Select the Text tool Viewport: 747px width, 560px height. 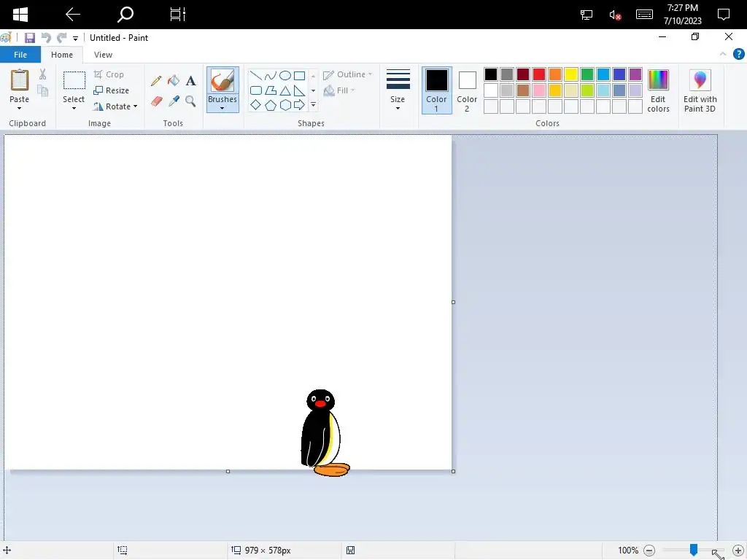click(x=190, y=80)
